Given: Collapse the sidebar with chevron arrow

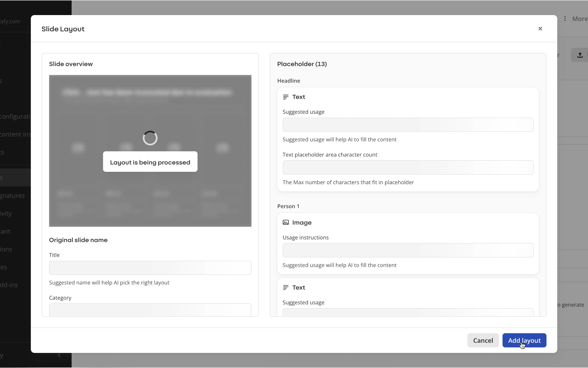Looking at the screenshot, I should coord(59,355).
